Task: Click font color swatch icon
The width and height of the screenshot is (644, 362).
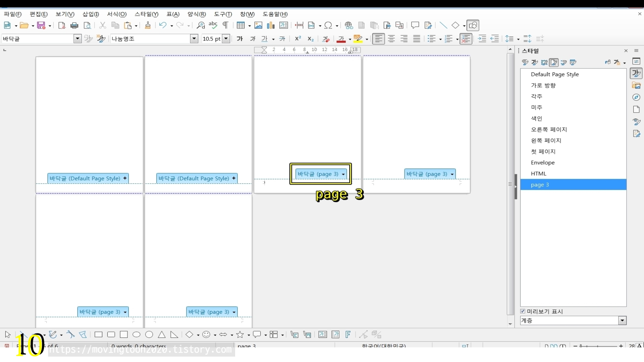Action: click(x=341, y=39)
